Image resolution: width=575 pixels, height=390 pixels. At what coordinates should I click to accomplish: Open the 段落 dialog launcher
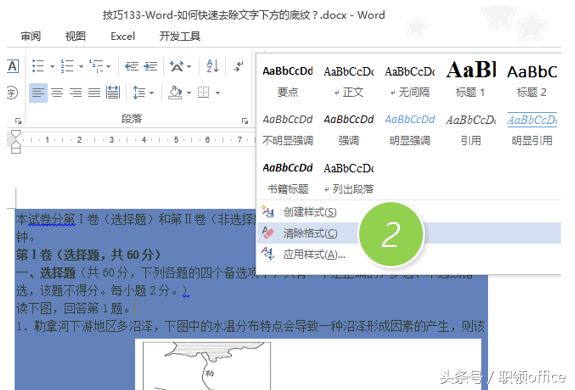[x=245, y=121]
